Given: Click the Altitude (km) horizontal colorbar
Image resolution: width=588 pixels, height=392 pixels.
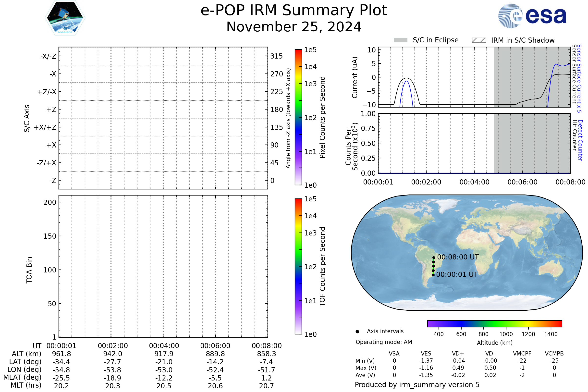Looking at the screenshot, I should pyautogui.click(x=494, y=323).
